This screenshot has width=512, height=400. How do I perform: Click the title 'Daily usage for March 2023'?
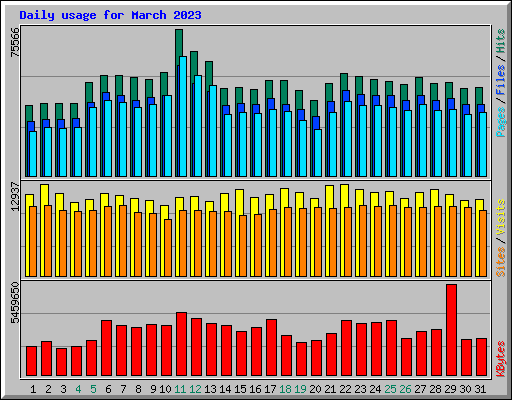tap(110, 15)
